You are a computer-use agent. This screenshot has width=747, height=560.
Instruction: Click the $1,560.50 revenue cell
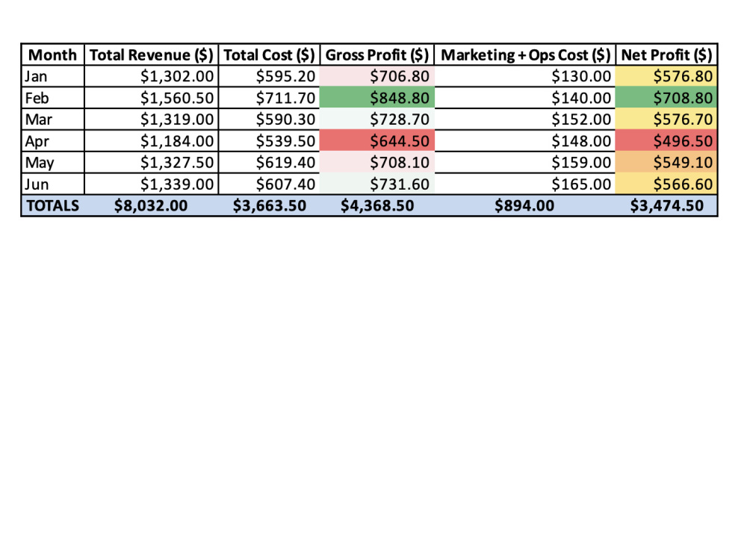pos(152,98)
